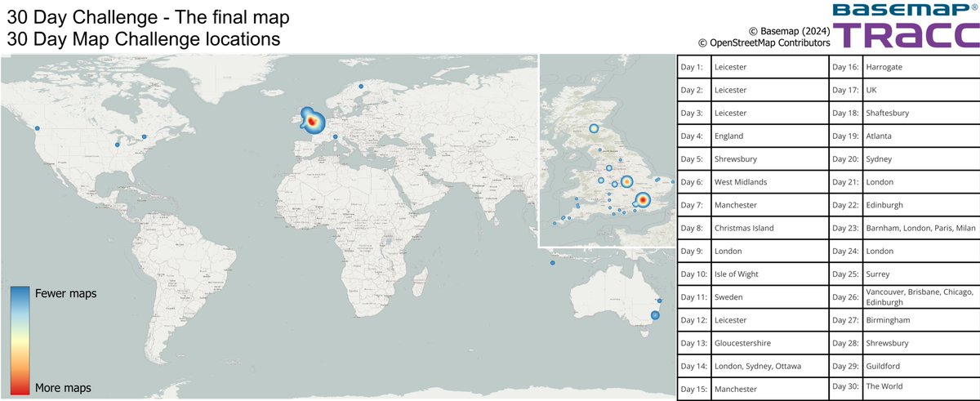Image resolution: width=980 pixels, height=401 pixels.
Task: Select the Day 7 Manchester cell
Action: 768,204
